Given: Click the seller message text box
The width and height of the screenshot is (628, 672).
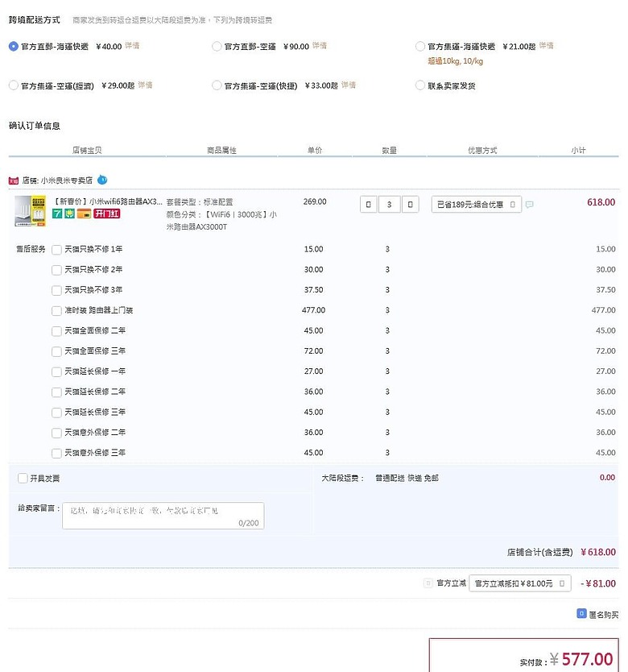Looking at the screenshot, I should click(x=163, y=516).
